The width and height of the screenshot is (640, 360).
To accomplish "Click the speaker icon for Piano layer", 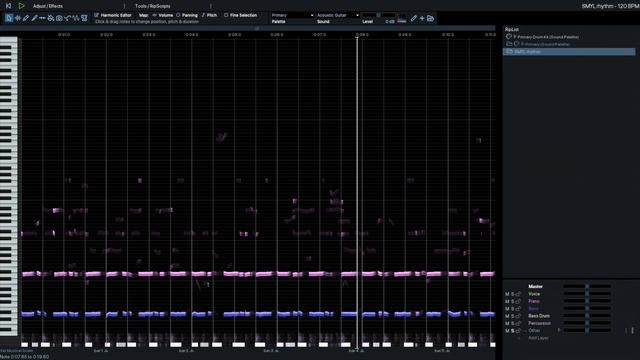I will tap(518, 301).
